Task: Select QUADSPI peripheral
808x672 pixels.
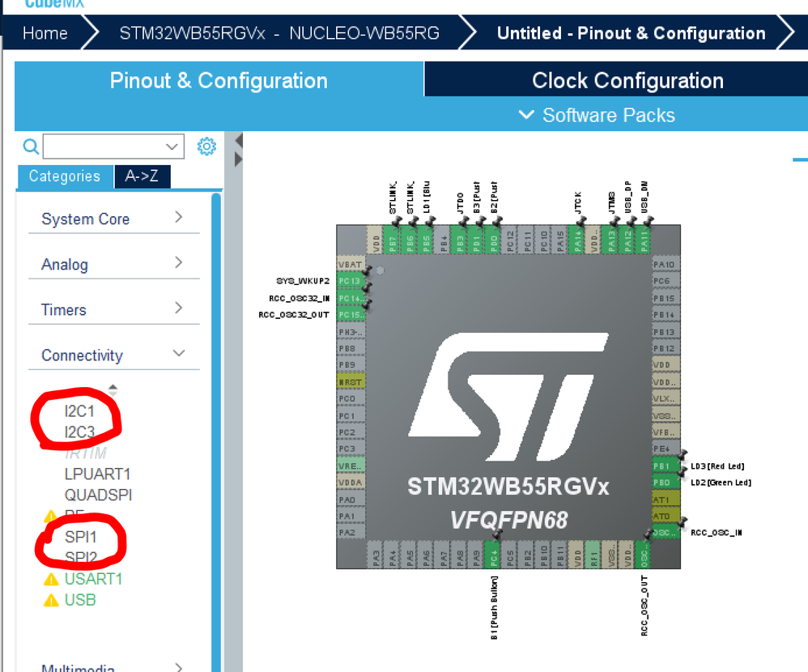Action: coord(98,495)
